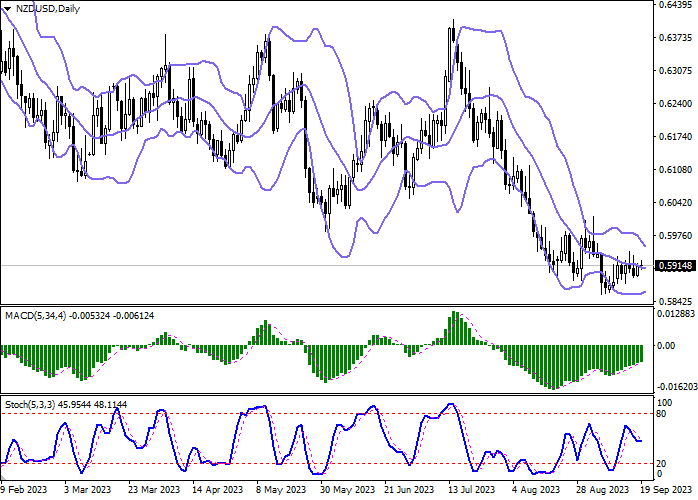Select the NZDUSD,Daily chart title

click(48, 8)
